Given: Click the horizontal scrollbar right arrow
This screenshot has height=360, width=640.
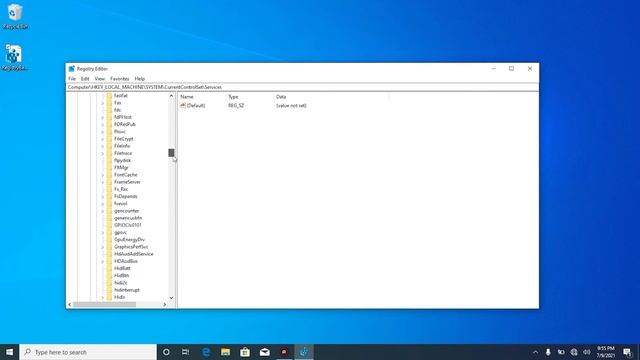Looking at the screenshot, I should coord(164,304).
